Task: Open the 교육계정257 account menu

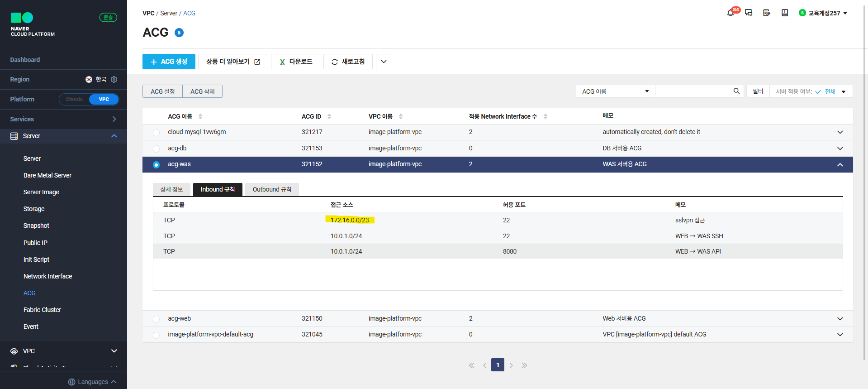Action: pyautogui.click(x=823, y=13)
